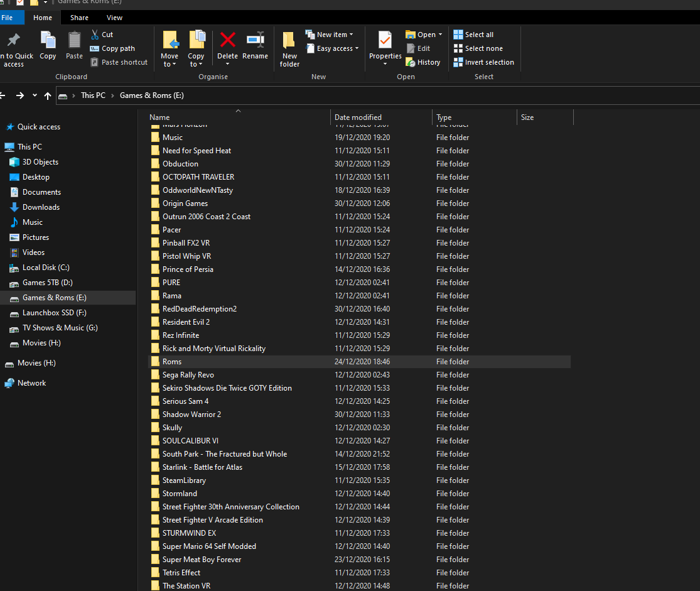Viewport: 700px width, 591px height.
Task: Click the Copy path icon
Action: pos(94,49)
